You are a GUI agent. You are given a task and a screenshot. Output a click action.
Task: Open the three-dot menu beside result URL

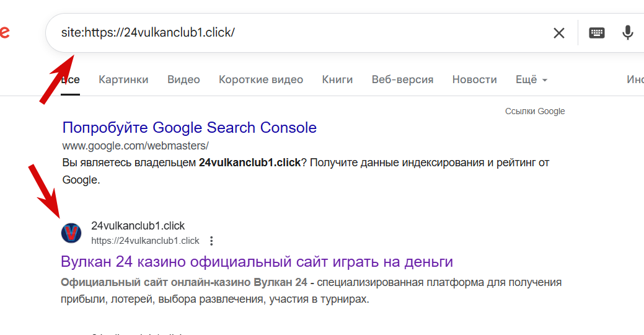(x=211, y=241)
